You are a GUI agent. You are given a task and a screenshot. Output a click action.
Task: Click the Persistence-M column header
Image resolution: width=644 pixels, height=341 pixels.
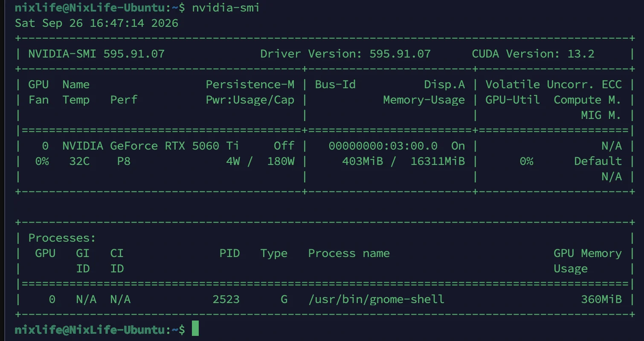pyautogui.click(x=250, y=84)
